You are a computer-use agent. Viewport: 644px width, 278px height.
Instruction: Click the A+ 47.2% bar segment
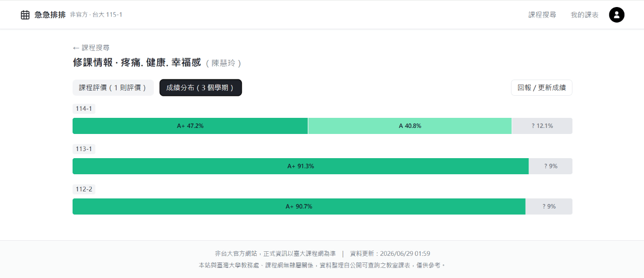pyautogui.click(x=190, y=126)
